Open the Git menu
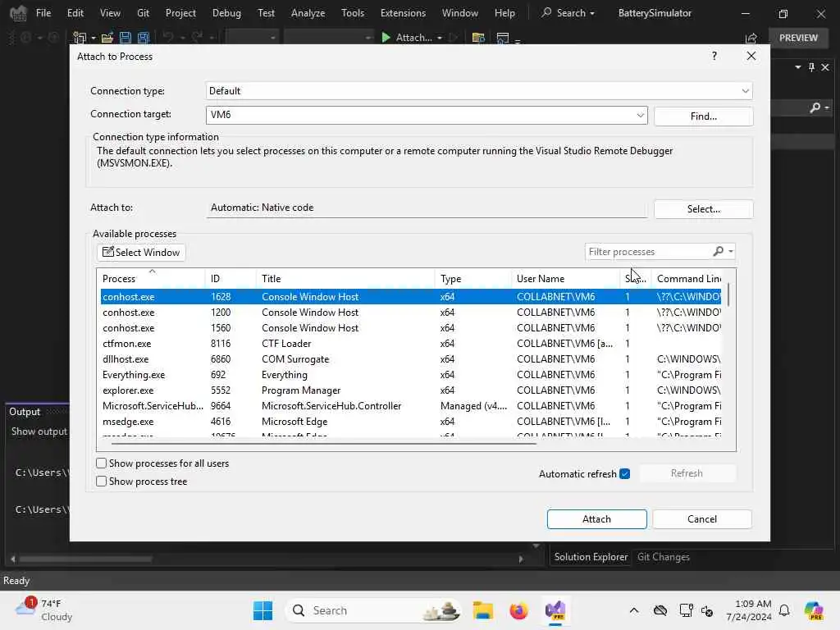Viewport: 840px width, 630px height. 143,13
